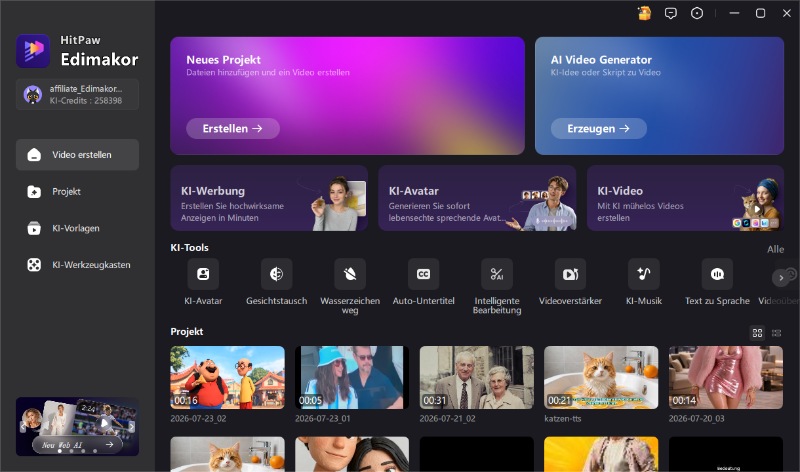800x472 pixels.
Task: Switch projects to grid view
Action: tap(758, 333)
